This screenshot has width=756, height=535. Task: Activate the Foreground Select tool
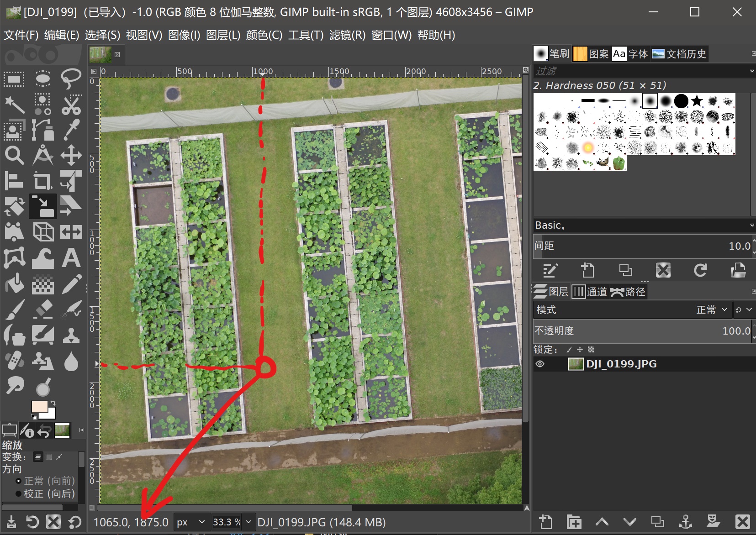(14, 130)
